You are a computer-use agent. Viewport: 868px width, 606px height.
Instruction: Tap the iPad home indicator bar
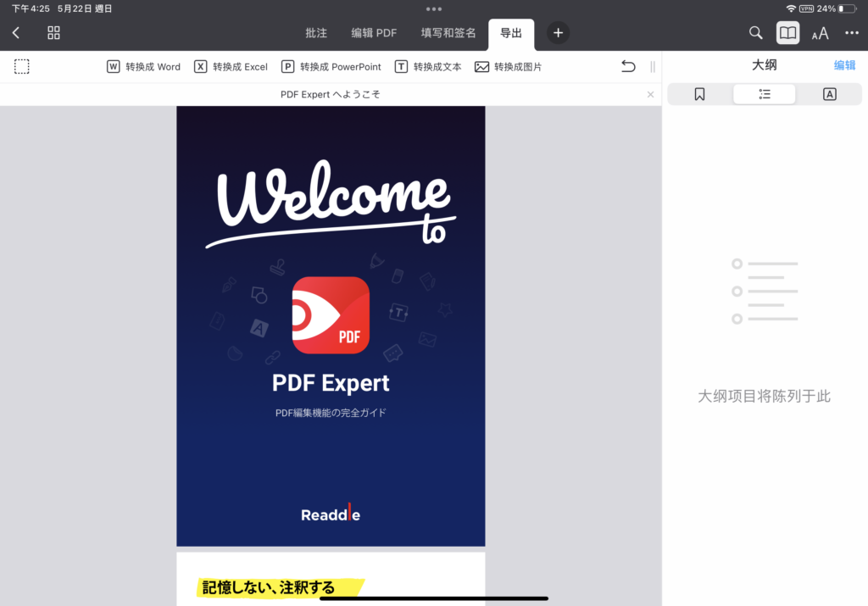pyautogui.click(x=434, y=598)
